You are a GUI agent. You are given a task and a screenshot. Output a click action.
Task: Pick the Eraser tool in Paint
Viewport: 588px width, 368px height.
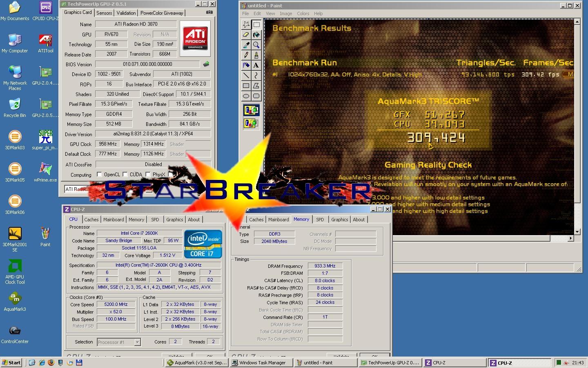246,35
